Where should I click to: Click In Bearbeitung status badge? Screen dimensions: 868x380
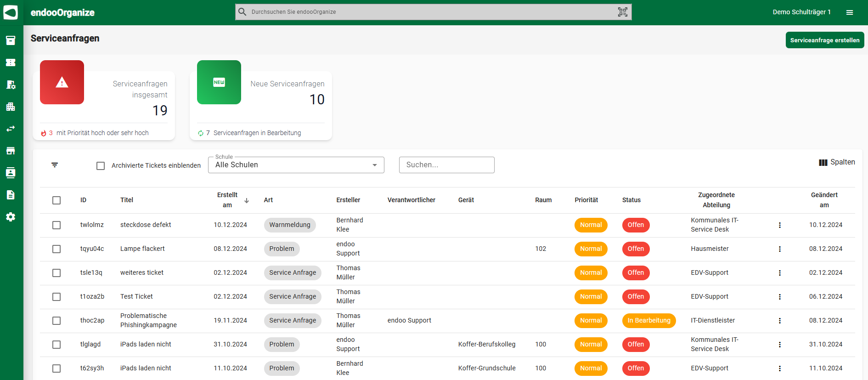tap(649, 320)
